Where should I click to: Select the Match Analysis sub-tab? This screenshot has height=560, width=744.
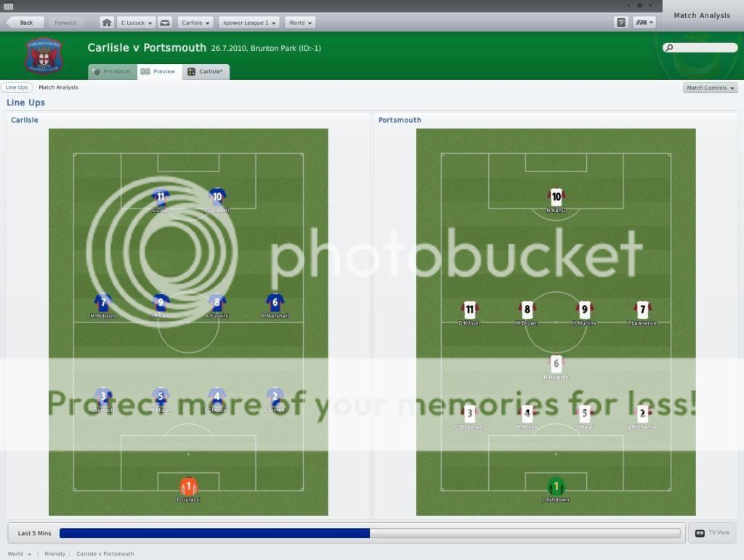click(x=58, y=87)
